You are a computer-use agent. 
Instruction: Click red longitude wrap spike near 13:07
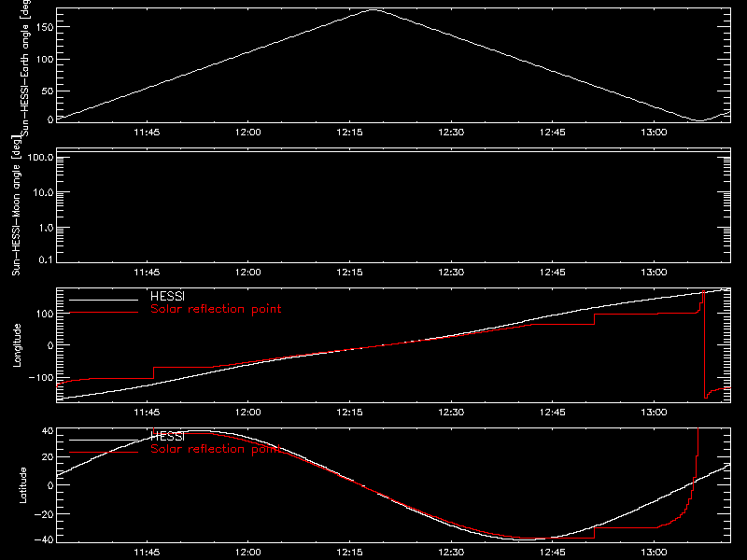[704, 344]
